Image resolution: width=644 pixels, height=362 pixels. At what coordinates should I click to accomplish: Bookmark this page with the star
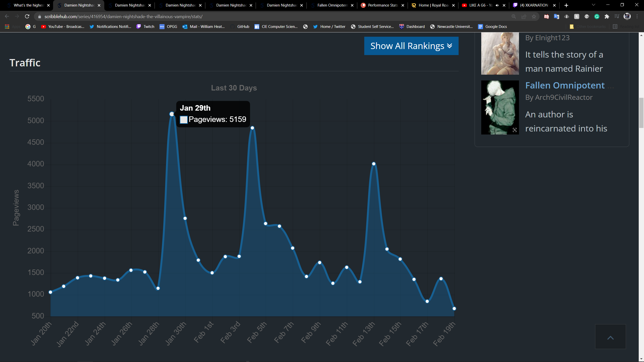point(534,17)
